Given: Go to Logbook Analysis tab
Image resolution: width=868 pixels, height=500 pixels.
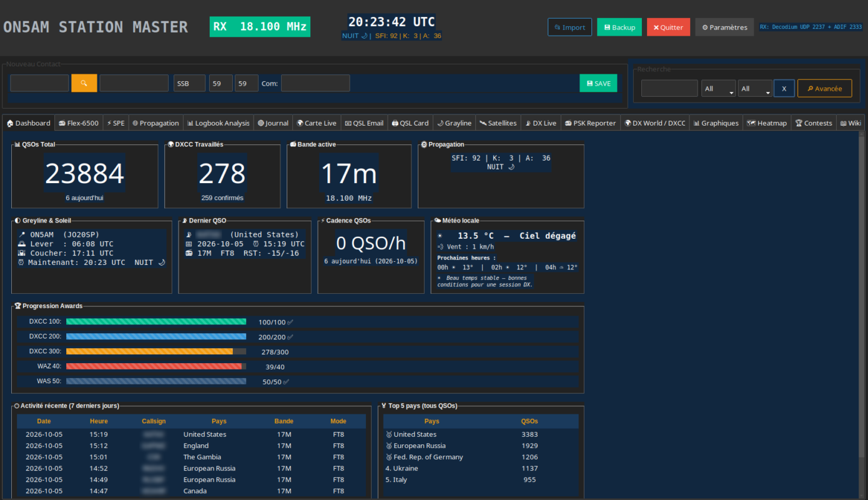Looking at the screenshot, I should [x=219, y=123].
